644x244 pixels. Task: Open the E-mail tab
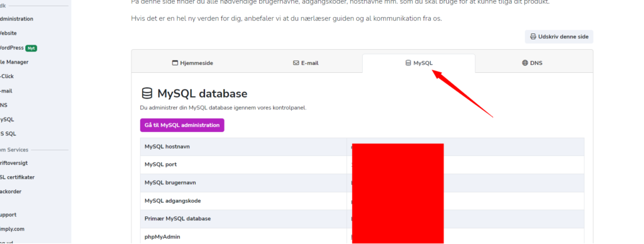(306, 63)
